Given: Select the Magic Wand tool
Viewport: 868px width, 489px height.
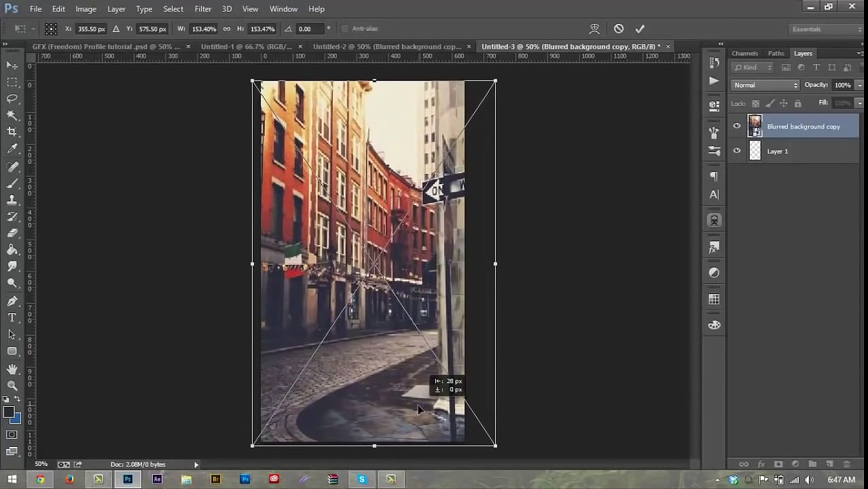Looking at the screenshot, I should (12, 115).
